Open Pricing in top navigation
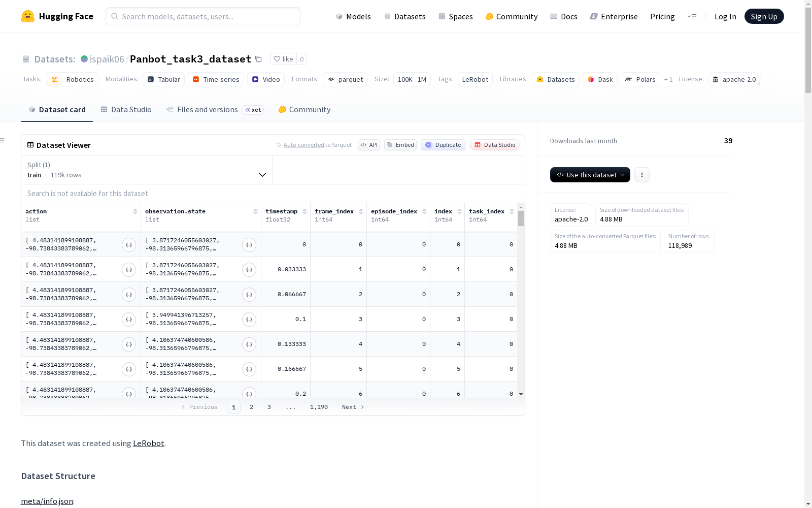 [x=662, y=16]
